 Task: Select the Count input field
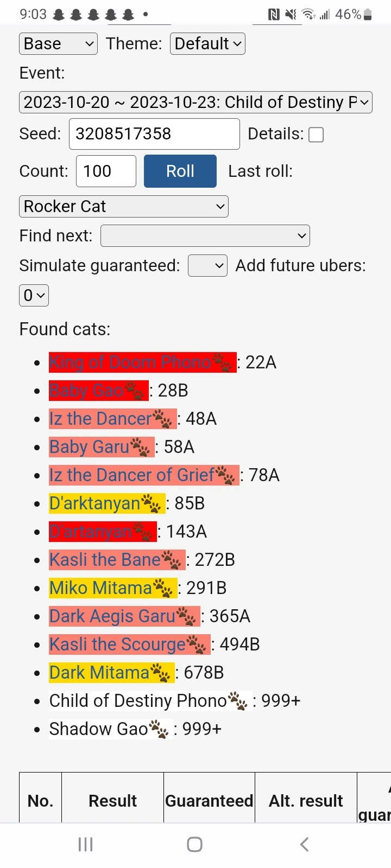[x=106, y=171]
